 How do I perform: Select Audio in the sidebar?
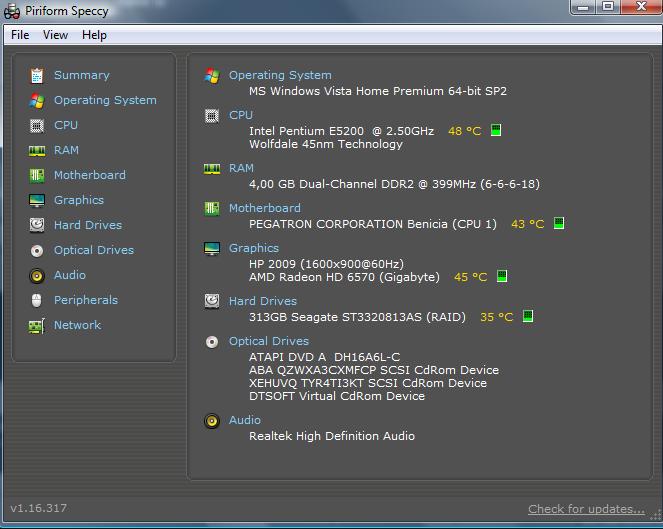tap(70, 275)
